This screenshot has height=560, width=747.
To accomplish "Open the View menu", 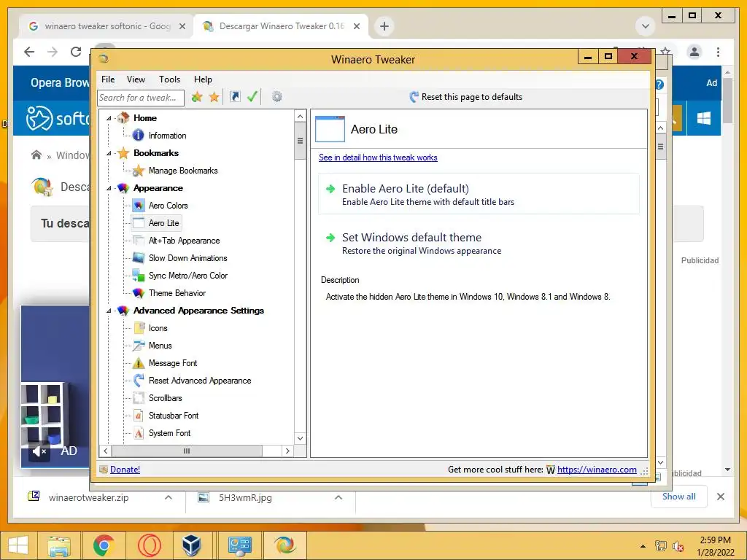I will (136, 79).
